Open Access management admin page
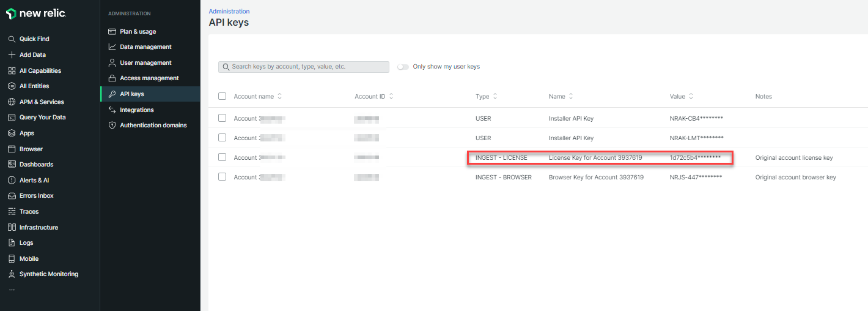This screenshot has width=868, height=311. coord(149,78)
